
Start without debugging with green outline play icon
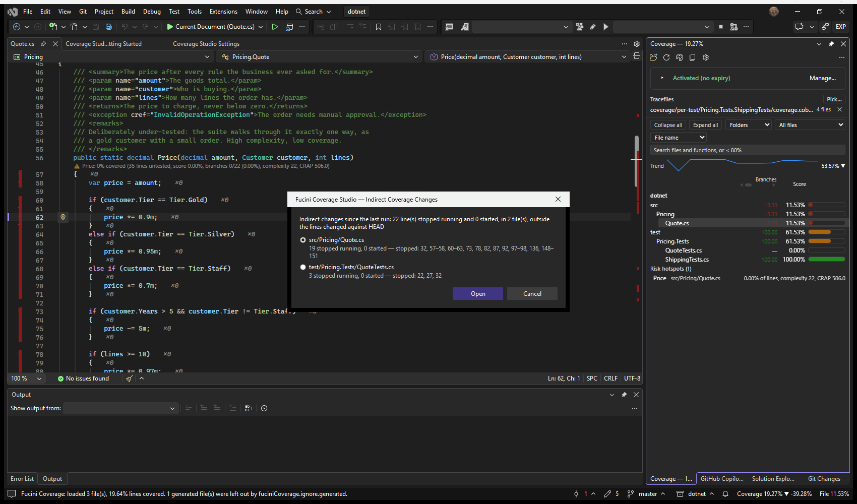[275, 27]
